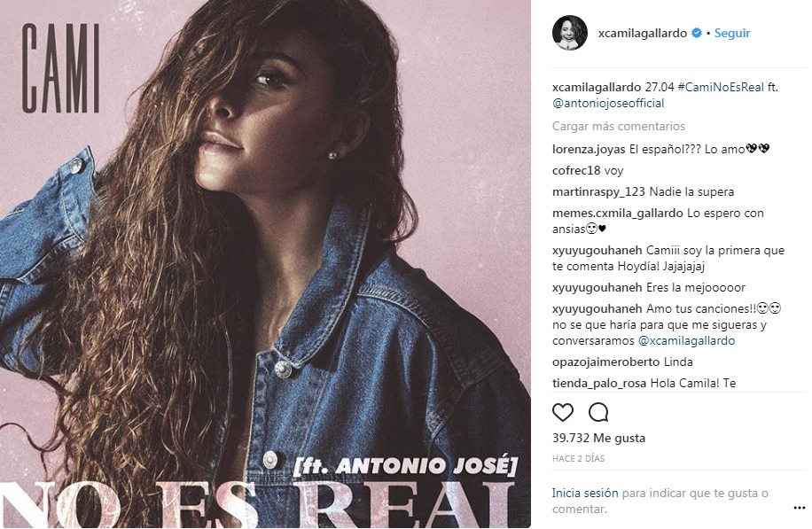Open xcamilagallardo profile avatar picture
812x529 pixels.
click(570, 33)
